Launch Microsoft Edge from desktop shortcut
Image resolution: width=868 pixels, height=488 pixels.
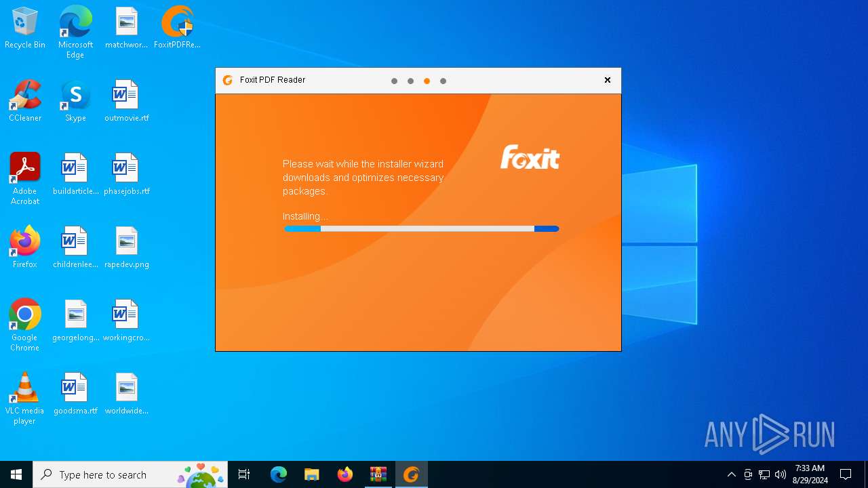point(75,32)
